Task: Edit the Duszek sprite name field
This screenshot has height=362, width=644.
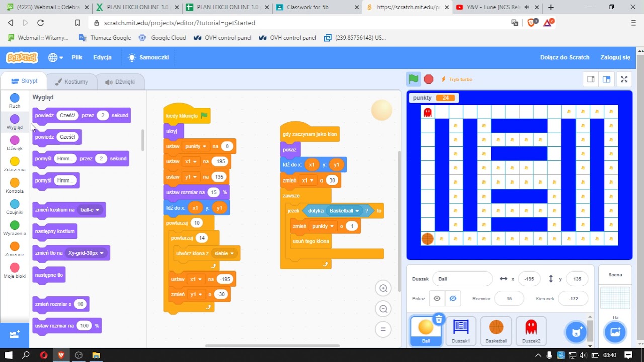Action: point(462,279)
